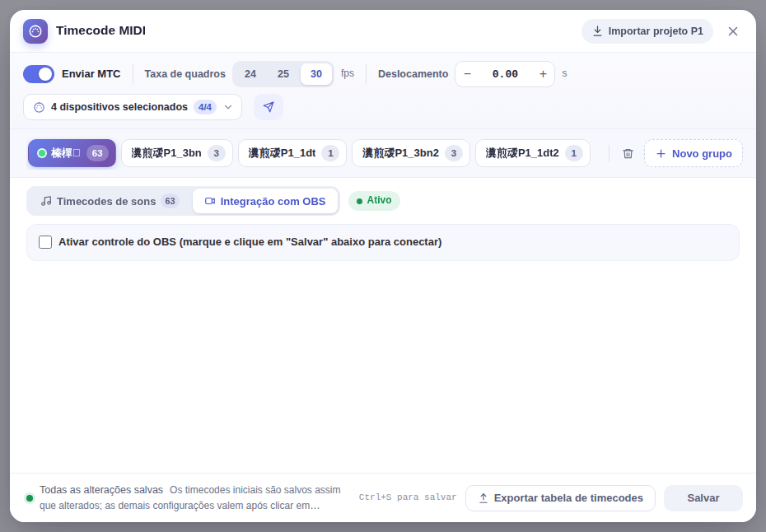Select the P1_3bn group tab
The width and height of the screenshot is (766, 532).
click(x=177, y=153)
